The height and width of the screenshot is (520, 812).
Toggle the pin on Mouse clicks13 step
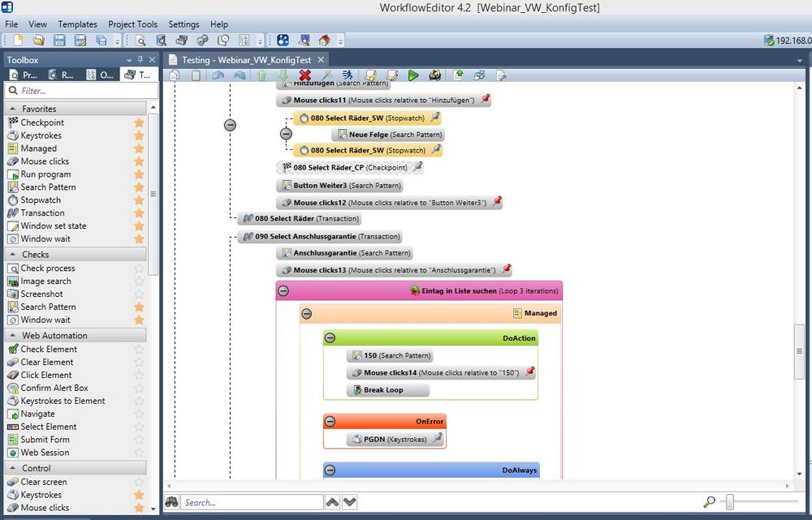pos(507,269)
